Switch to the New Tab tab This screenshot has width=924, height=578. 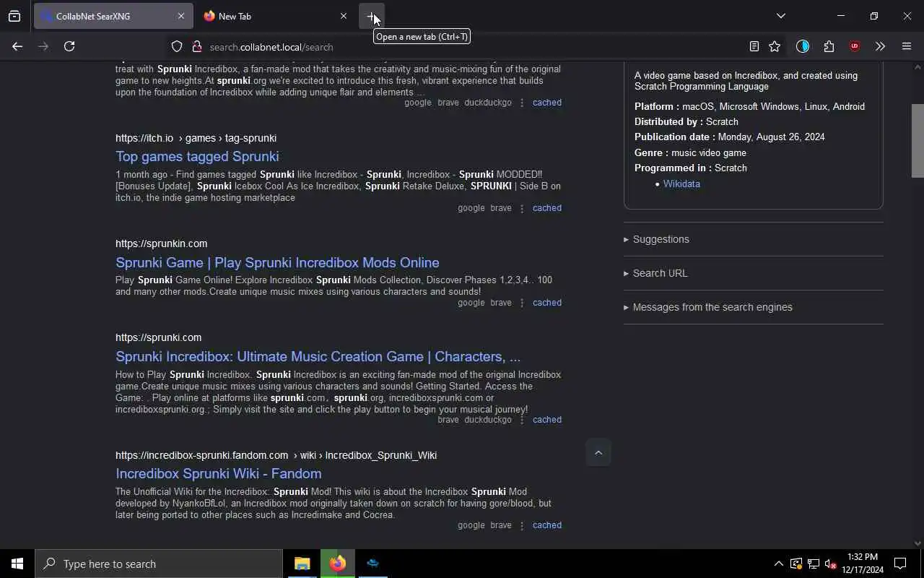275,16
